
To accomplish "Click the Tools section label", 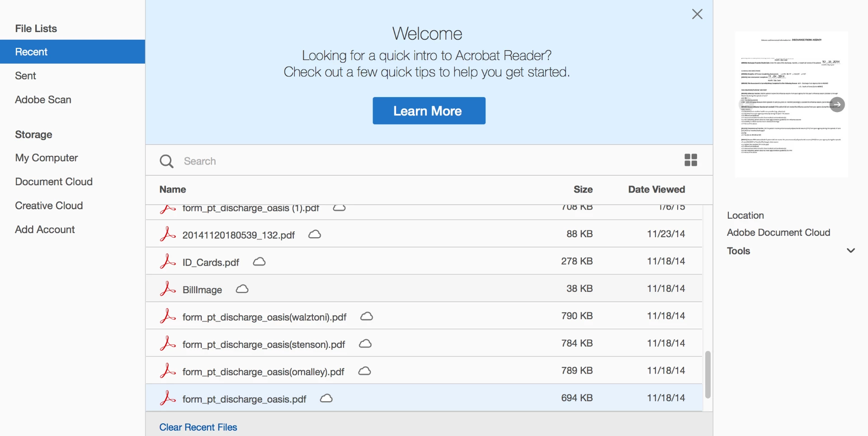I will [738, 251].
